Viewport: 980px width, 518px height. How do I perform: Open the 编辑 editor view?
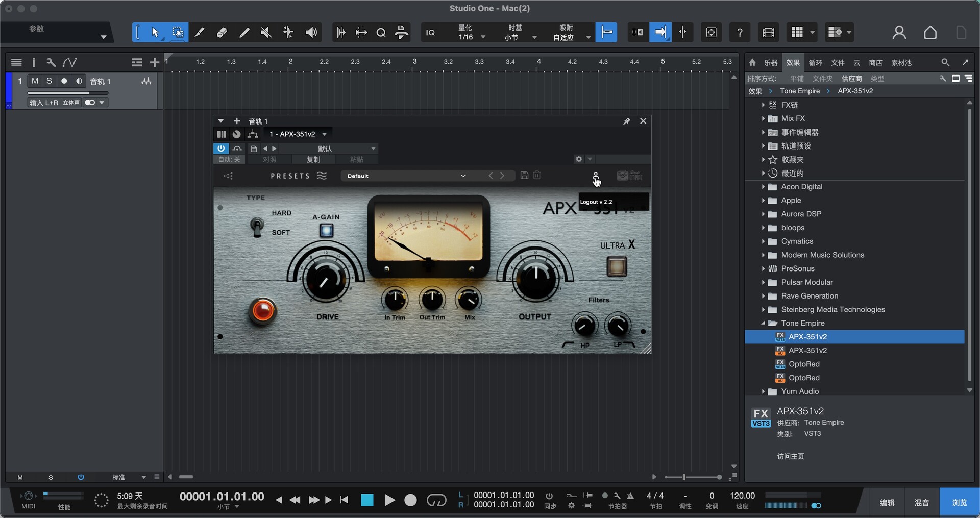click(887, 502)
